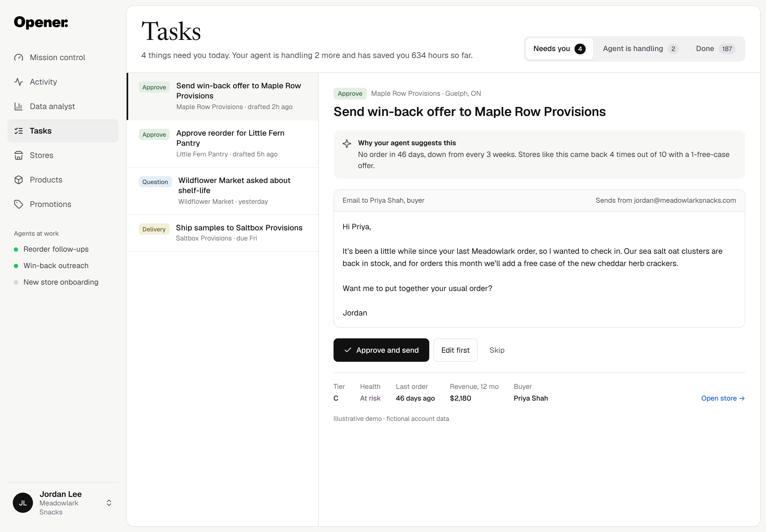Click the Delivery tag on Saltbox task
Screen dimensions: 766x532
coord(154,229)
